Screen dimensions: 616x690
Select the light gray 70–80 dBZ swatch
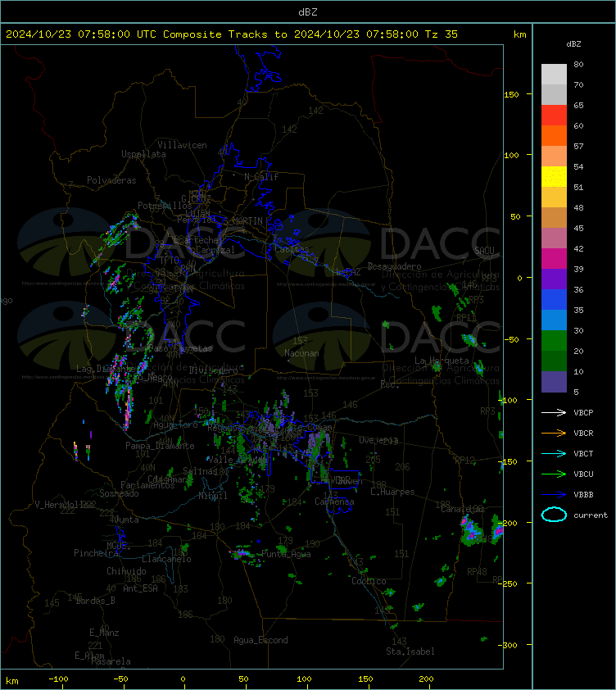(x=554, y=74)
